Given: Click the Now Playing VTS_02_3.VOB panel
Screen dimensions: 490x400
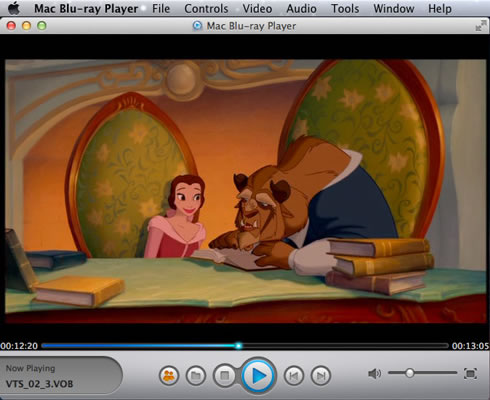Looking at the screenshot, I should click(61, 376).
